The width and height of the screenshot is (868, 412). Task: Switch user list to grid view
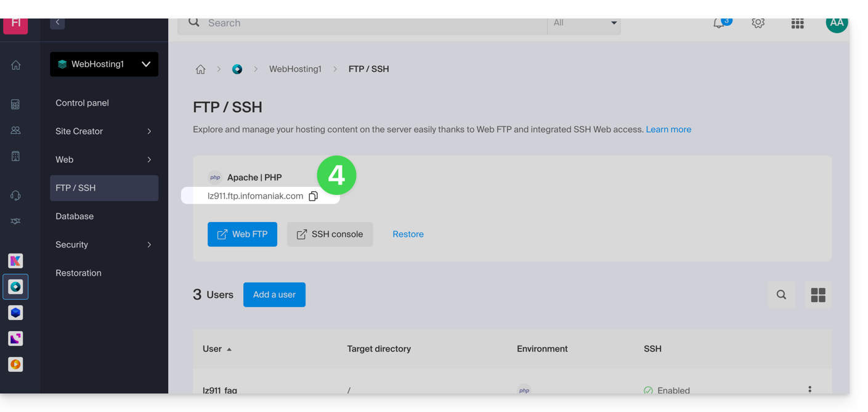click(x=817, y=295)
